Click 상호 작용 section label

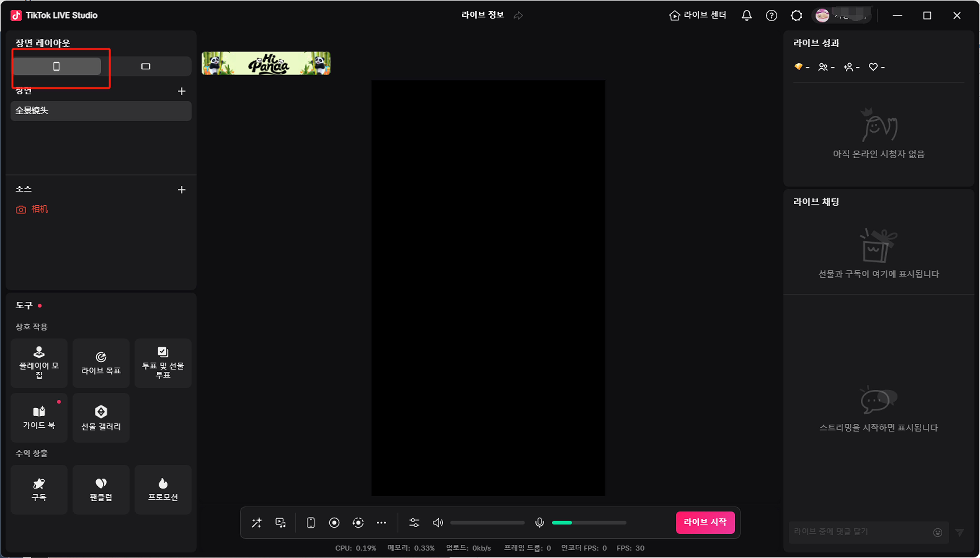click(31, 327)
